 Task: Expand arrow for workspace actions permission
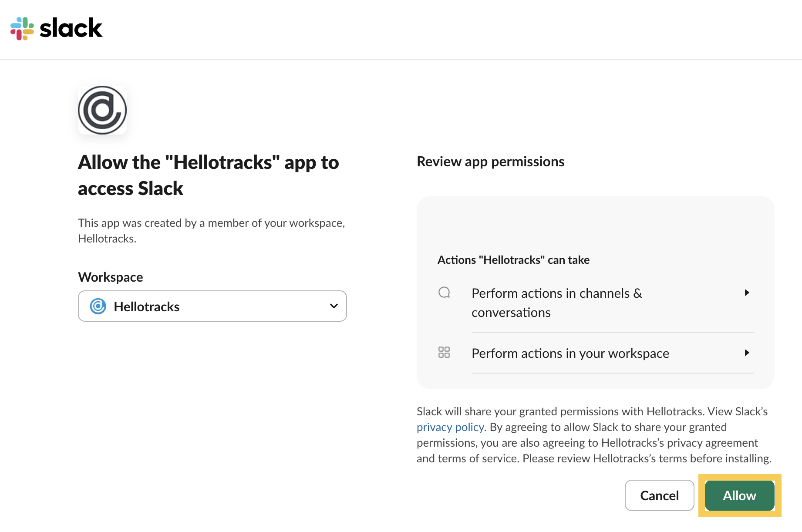(747, 353)
